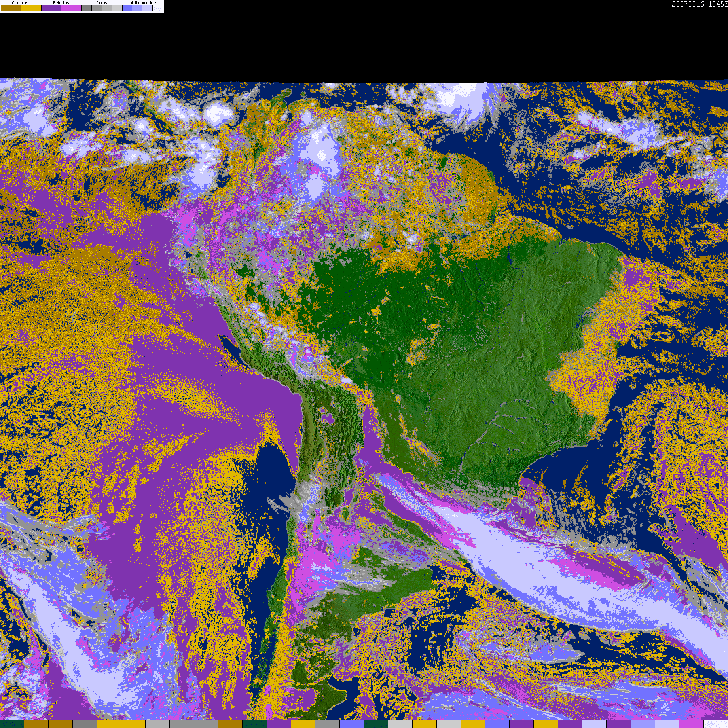Screen dimensions: 728x728
Task: Select the darkest blue Multicamadas legend swatch
Action: [127, 8]
